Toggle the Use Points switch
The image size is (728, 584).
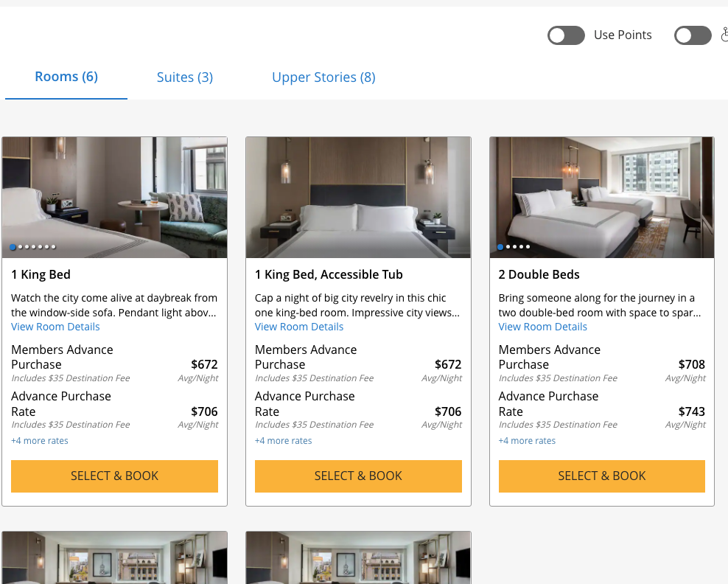click(x=566, y=35)
